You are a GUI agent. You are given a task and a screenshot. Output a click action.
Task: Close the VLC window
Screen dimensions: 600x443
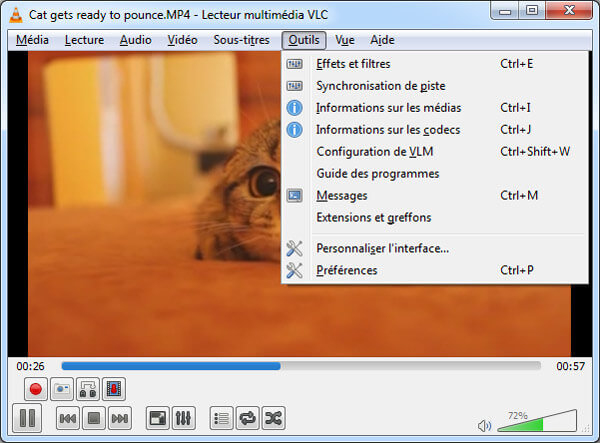[x=569, y=11]
